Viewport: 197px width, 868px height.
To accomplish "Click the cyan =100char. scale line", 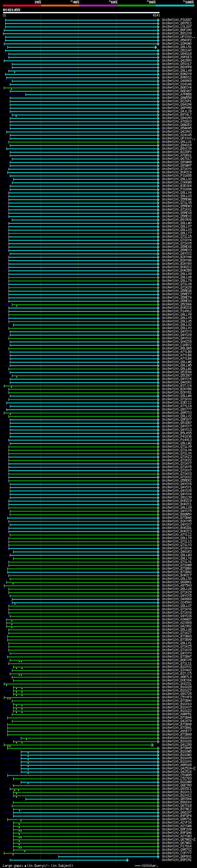I will 137,866.
